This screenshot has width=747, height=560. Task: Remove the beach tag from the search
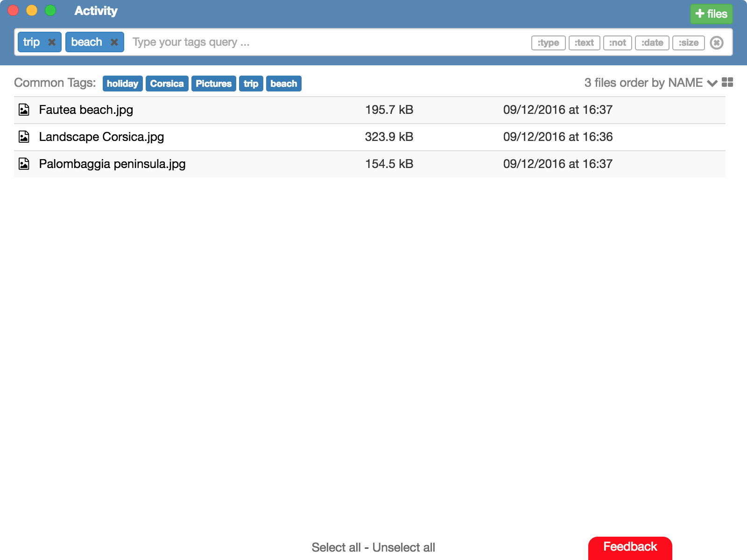point(114,42)
